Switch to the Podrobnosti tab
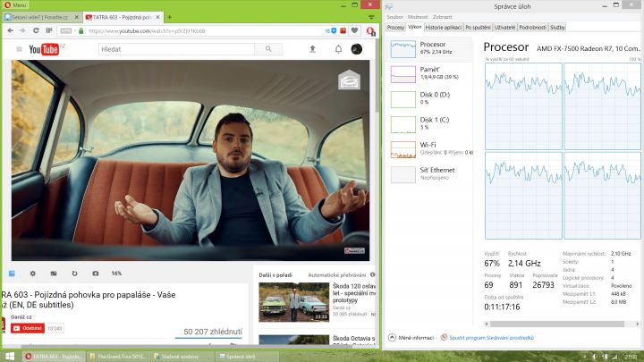This screenshot has height=362, width=644. click(x=532, y=28)
